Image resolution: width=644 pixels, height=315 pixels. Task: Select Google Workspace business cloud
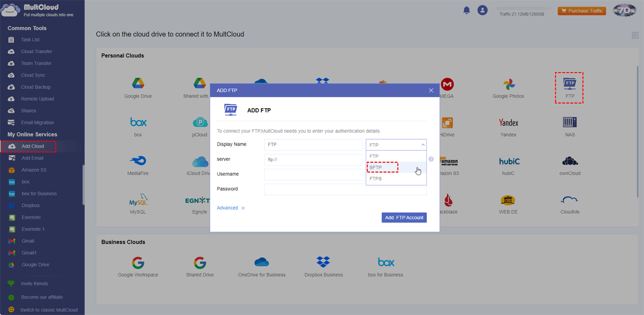point(138,263)
